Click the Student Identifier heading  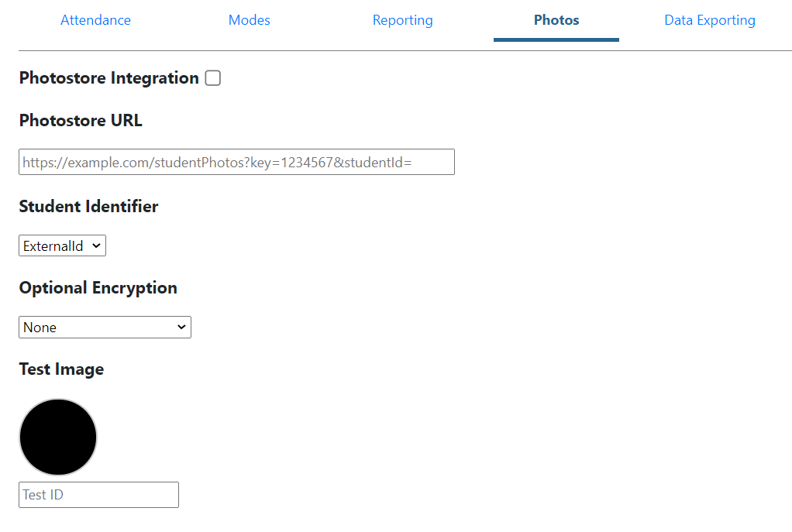88,207
